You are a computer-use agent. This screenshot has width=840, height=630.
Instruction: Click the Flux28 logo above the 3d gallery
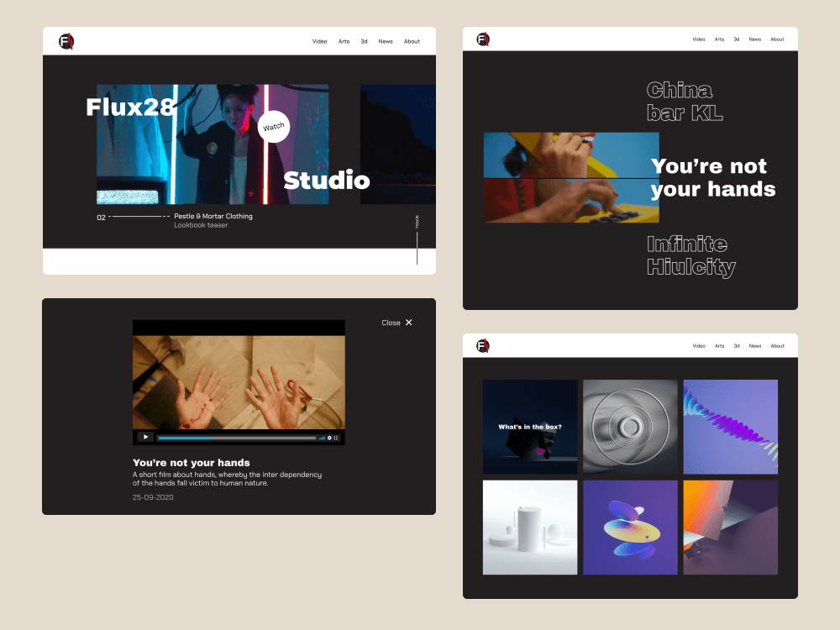(x=481, y=345)
